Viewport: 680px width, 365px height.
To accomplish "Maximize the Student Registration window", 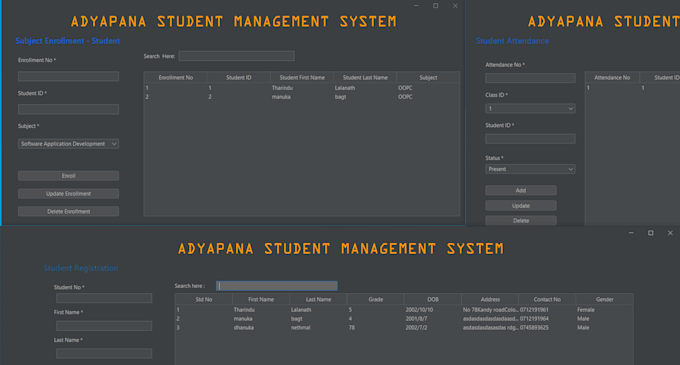I will (651, 233).
